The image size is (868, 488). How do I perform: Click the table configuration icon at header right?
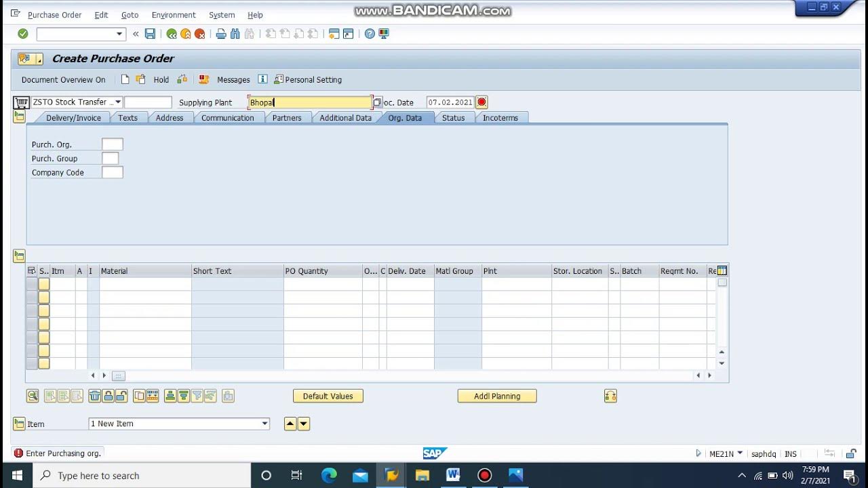pyautogui.click(x=722, y=270)
